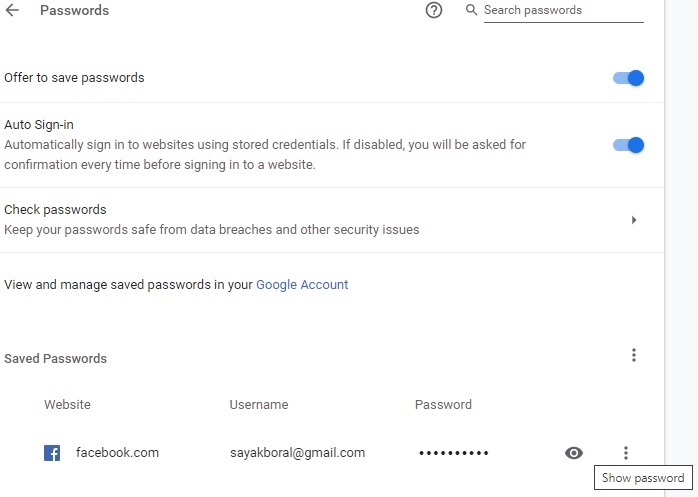This screenshot has height=497, width=698.
Task: Click the vertical scrollbar on the right
Action: (x=681, y=250)
